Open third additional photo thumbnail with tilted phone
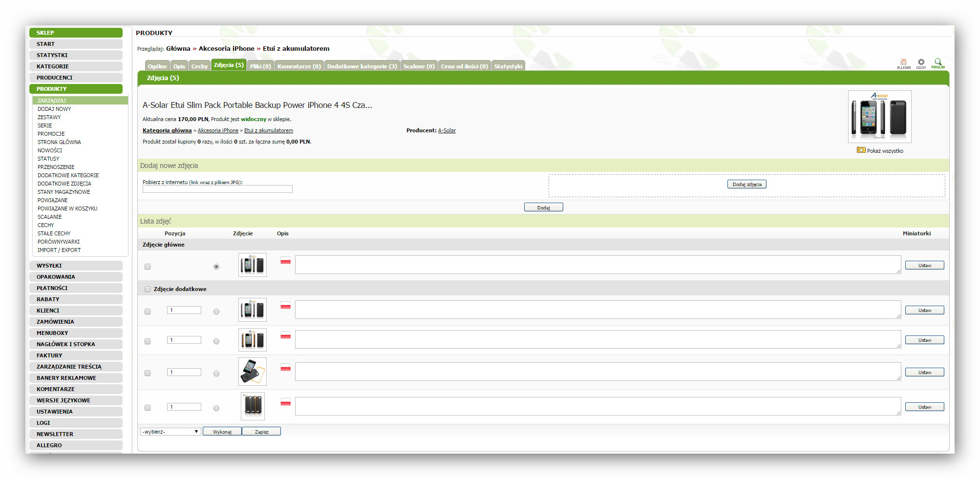Image resolution: width=980 pixels, height=479 pixels. point(253,372)
